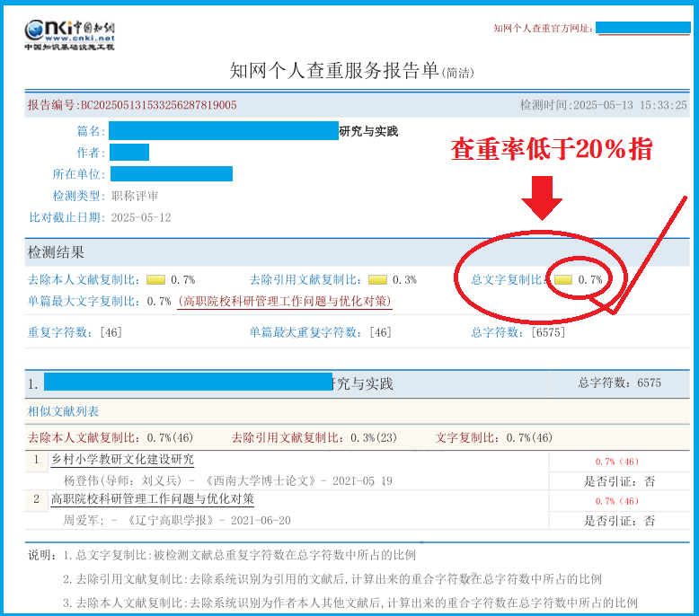The width and height of the screenshot is (699, 616).
Task: Click the 单篇最大文字复制比 label
Action: (84, 302)
